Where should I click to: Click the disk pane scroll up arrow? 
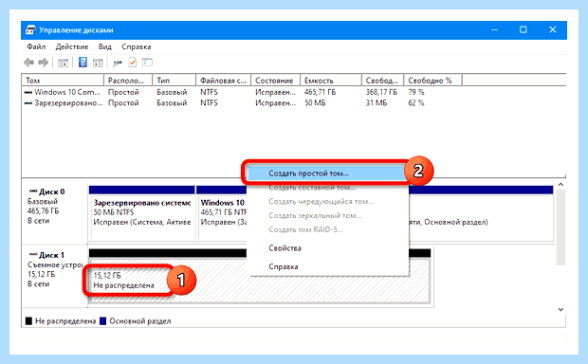(560, 185)
